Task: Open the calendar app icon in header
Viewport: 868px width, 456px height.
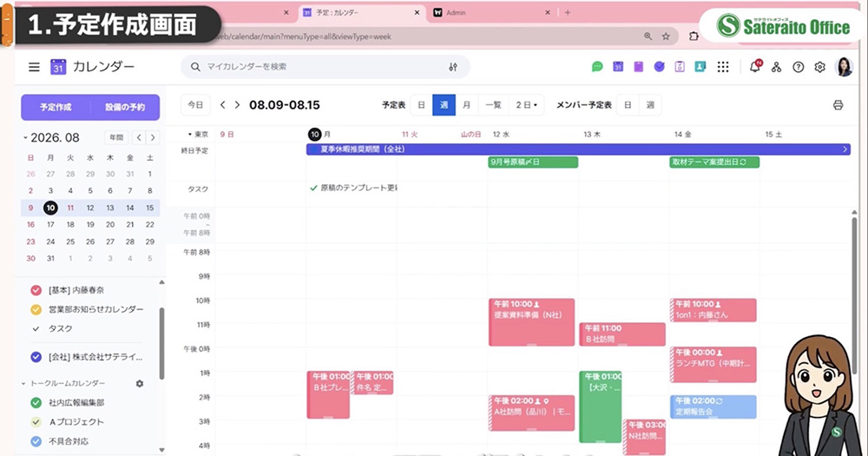Action: coord(618,67)
